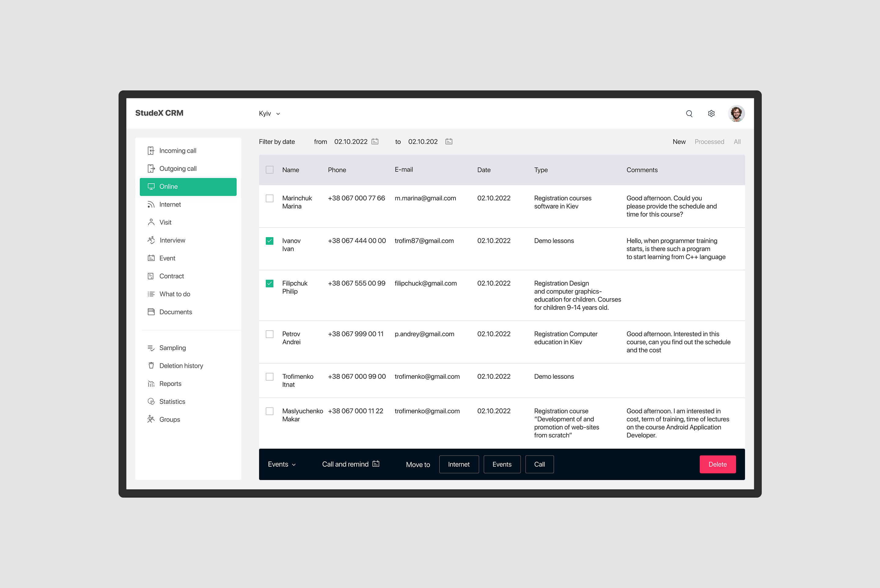The height and width of the screenshot is (588, 880).
Task: Open the Deletion history menu item
Action: click(188, 366)
